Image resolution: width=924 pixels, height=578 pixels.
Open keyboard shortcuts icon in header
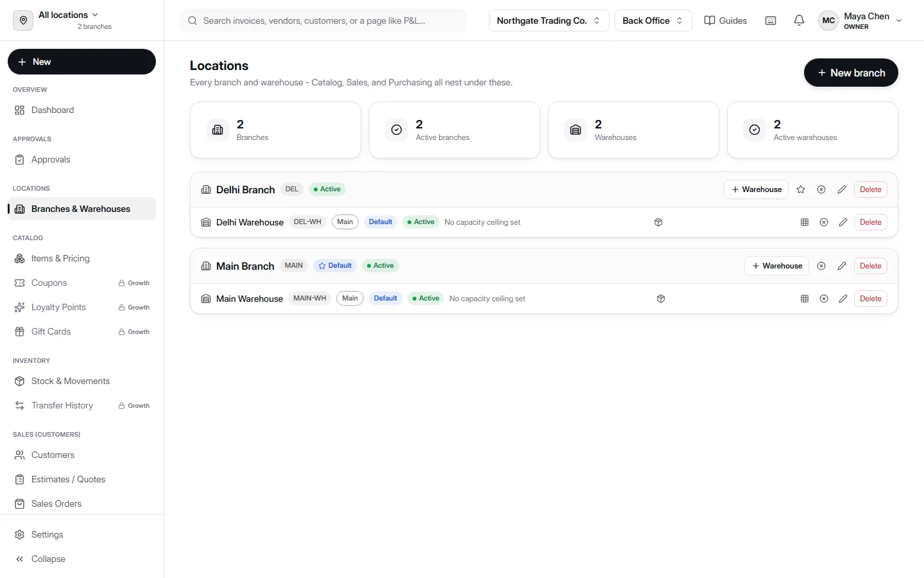[771, 21]
